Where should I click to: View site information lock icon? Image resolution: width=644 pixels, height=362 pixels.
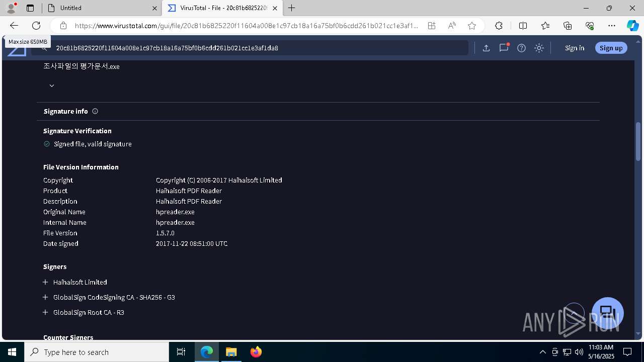pyautogui.click(x=63, y=26)
